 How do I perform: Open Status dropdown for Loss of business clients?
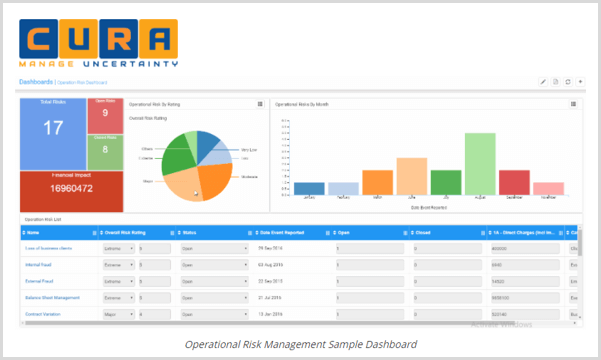click(215, 248)
